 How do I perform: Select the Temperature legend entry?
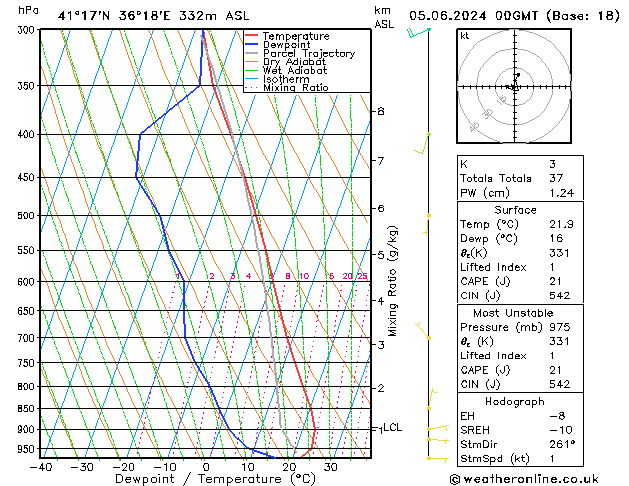pos(296,36)
